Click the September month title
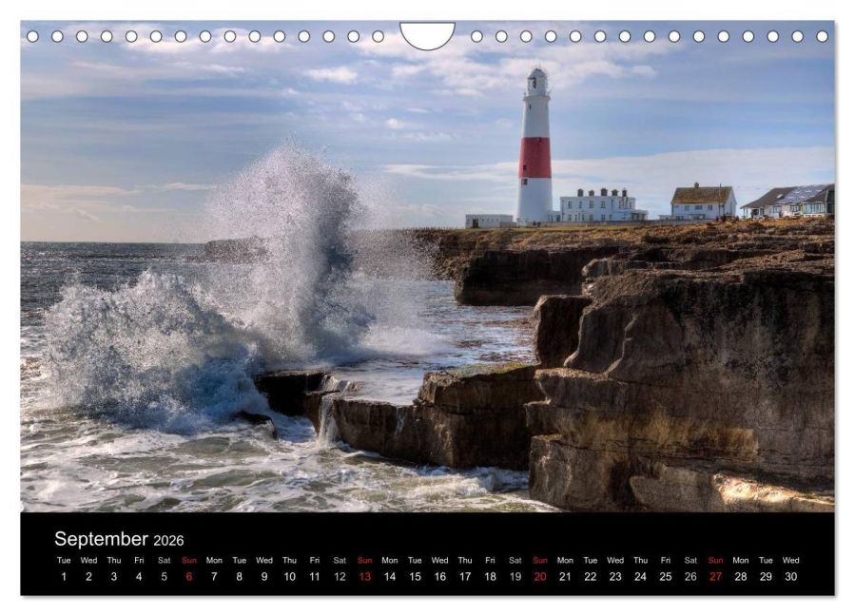Screen dimensions: 855x616 click(x=101, y=539)
